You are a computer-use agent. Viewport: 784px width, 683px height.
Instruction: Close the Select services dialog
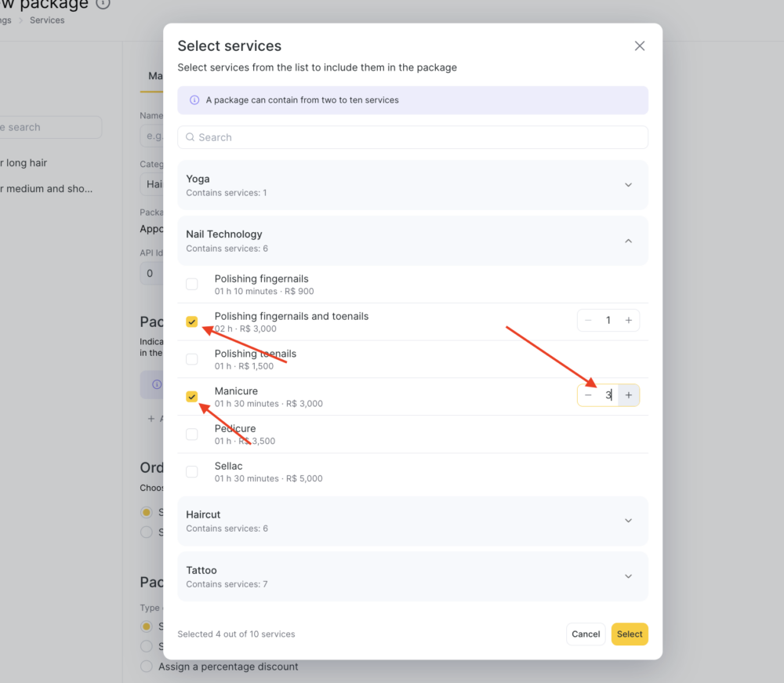click(x=640, y=46)
